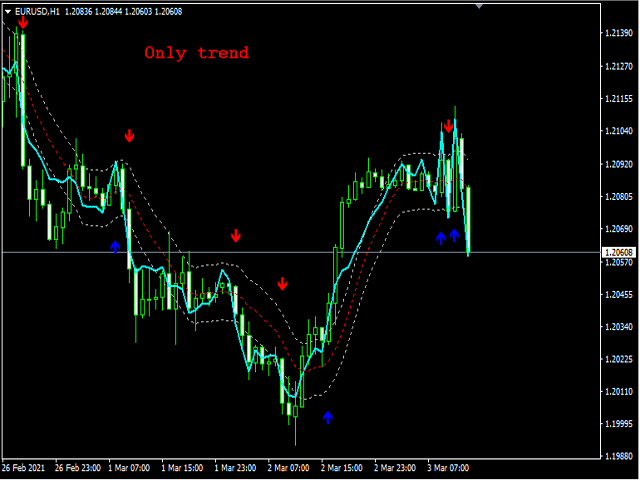Click the 1.20455 price scale label
Screen dimensions: 640x480
[x=619, y=294]
